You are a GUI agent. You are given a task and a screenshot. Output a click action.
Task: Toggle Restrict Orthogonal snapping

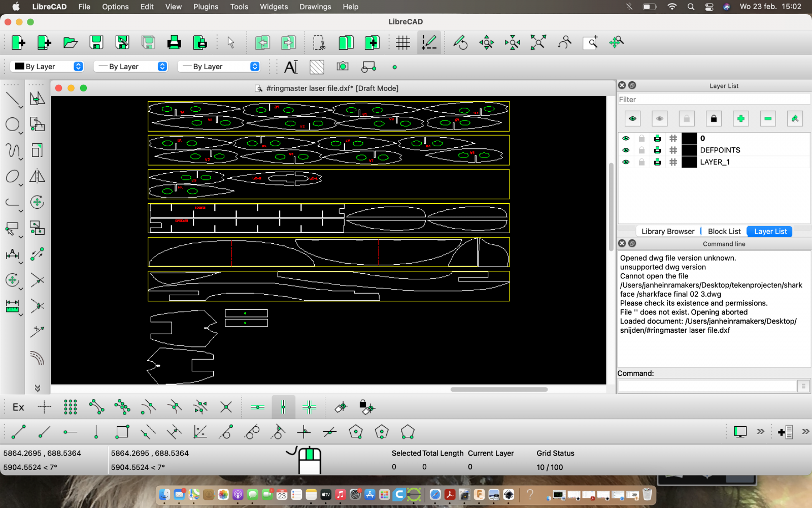(309, 407)
